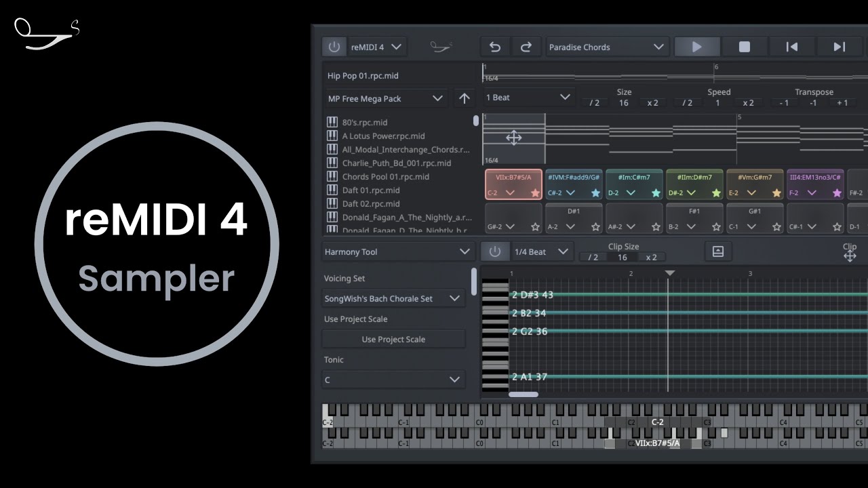
Task: Skip to the previous item
Action: click(791, 47)
